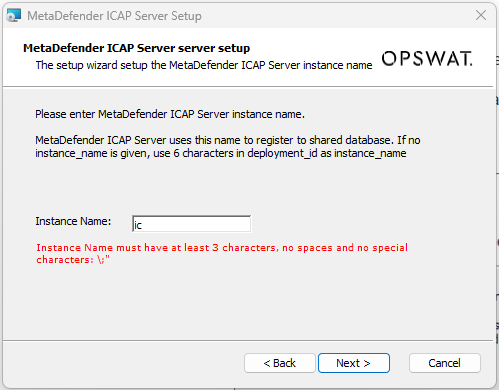499x390 pixels.
Task: Click the "Please enter MetaDefender ICAP Server instance name" line
Action: (170, 114)
